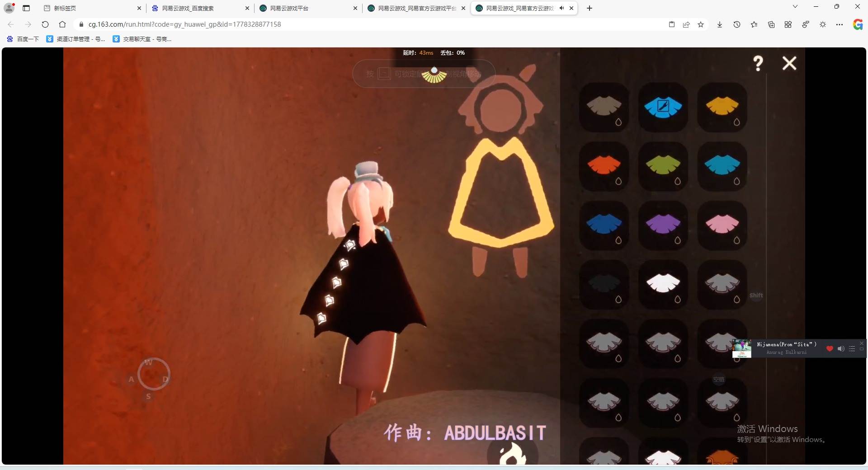Equip the pink cape
Viewport: 868px width, 470px height.
pyautogui.click(x=722, y=226)
